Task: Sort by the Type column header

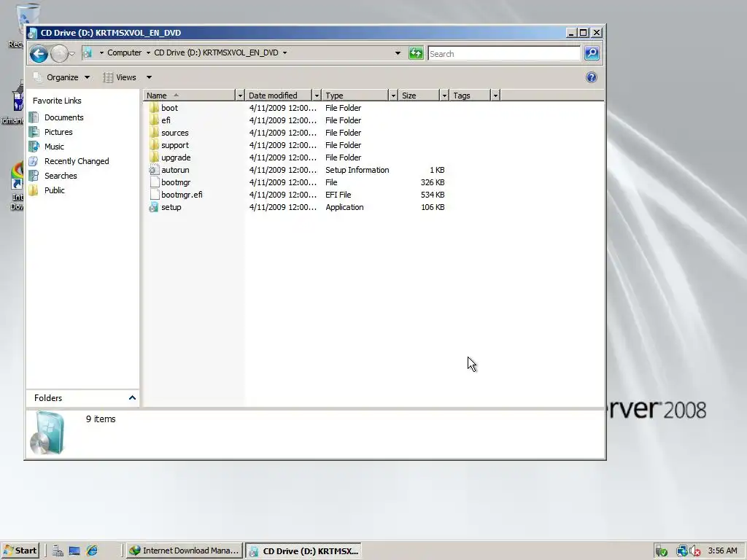Action: pyautogui.click(x=355, y=96)
